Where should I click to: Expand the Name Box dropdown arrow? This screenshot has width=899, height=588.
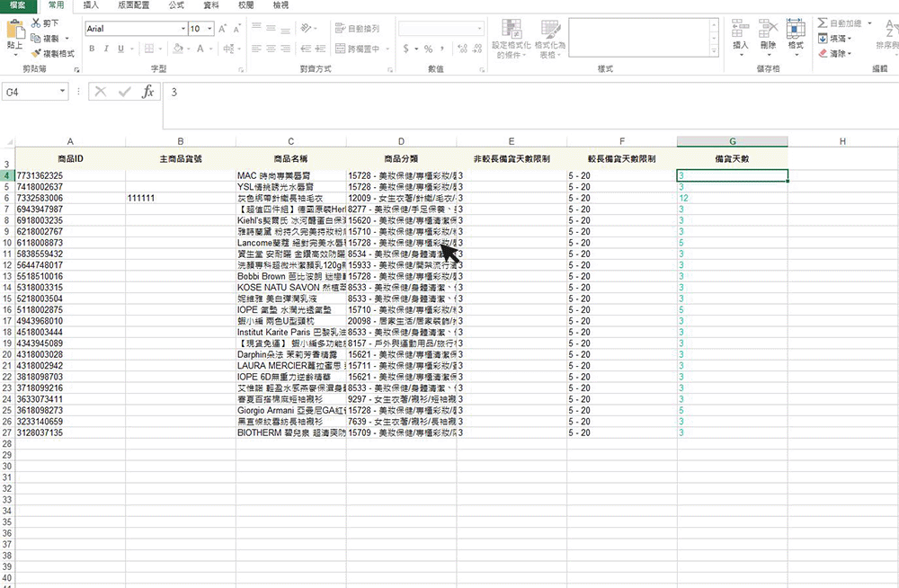click(x=62, y=91)
